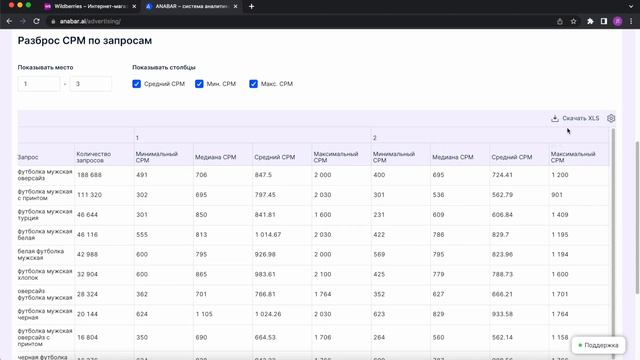Open Chrome three-dot menu

(x=631, y=21)
